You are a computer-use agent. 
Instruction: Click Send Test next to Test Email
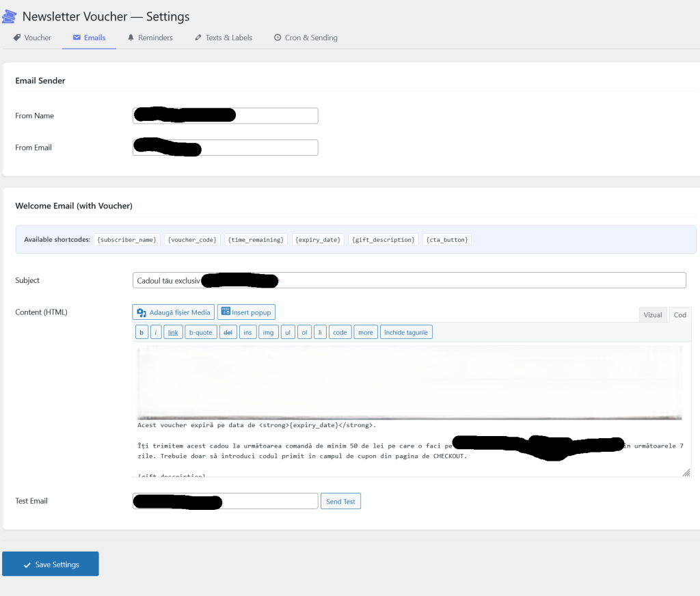[340, 500]
